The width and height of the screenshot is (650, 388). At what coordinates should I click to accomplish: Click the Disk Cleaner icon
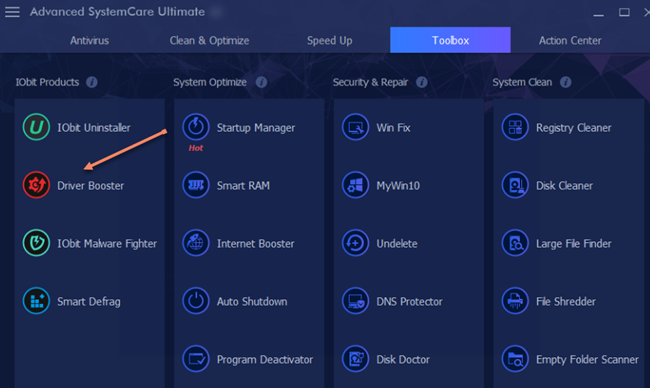pyautogui.click(x=515, y=185)
